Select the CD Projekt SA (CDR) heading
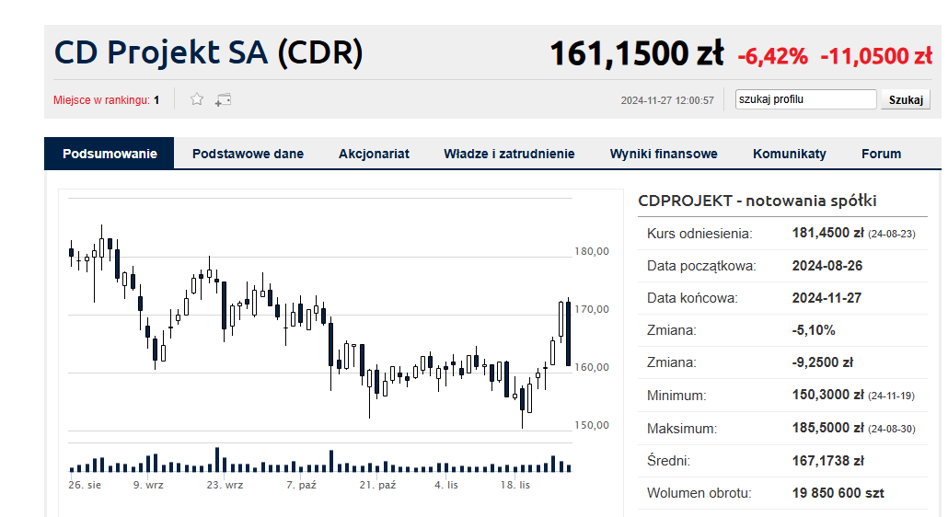 tap(209, 52)
